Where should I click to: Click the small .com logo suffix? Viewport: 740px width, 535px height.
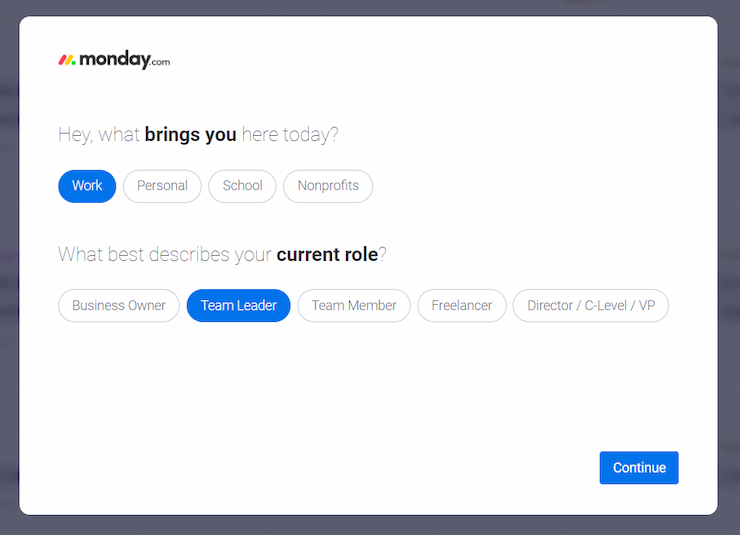[160, 62]
